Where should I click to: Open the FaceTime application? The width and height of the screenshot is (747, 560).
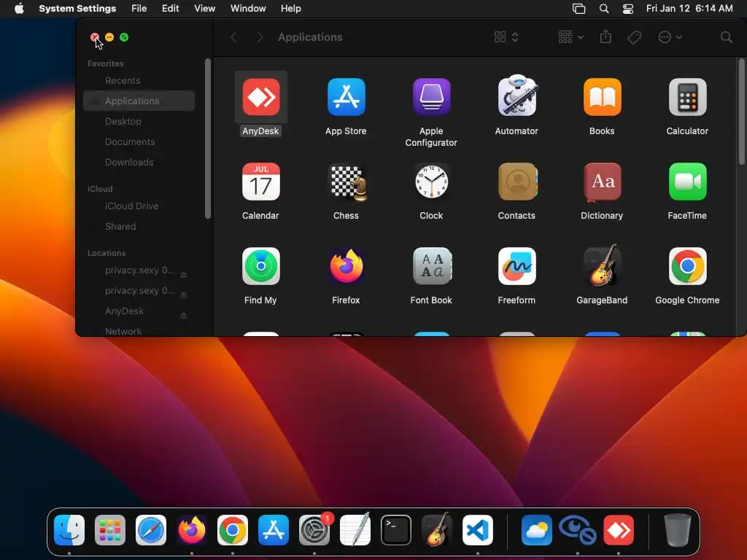tap(687, 182)
